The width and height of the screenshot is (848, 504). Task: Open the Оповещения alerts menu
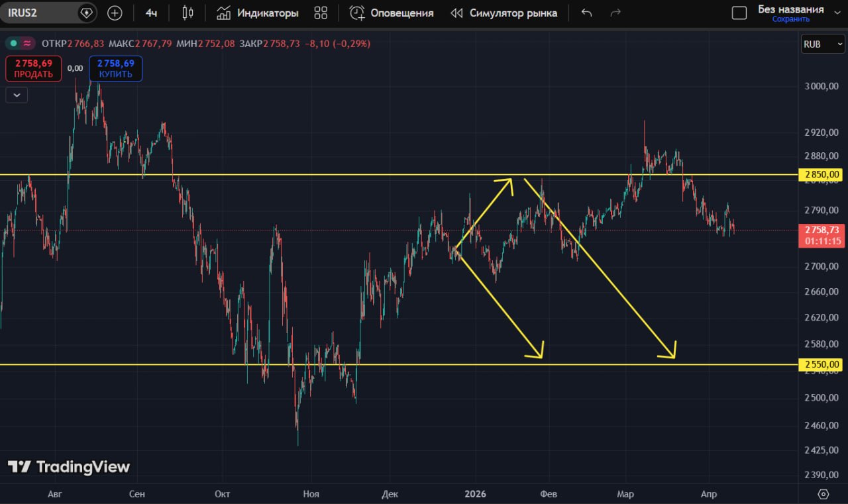pyautogui.click(x=392, y=13)
